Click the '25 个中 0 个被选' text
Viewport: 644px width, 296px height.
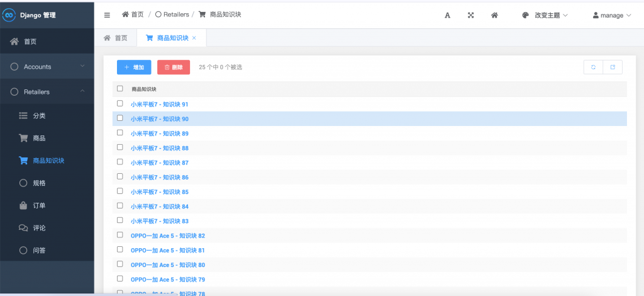click(221, 67)
